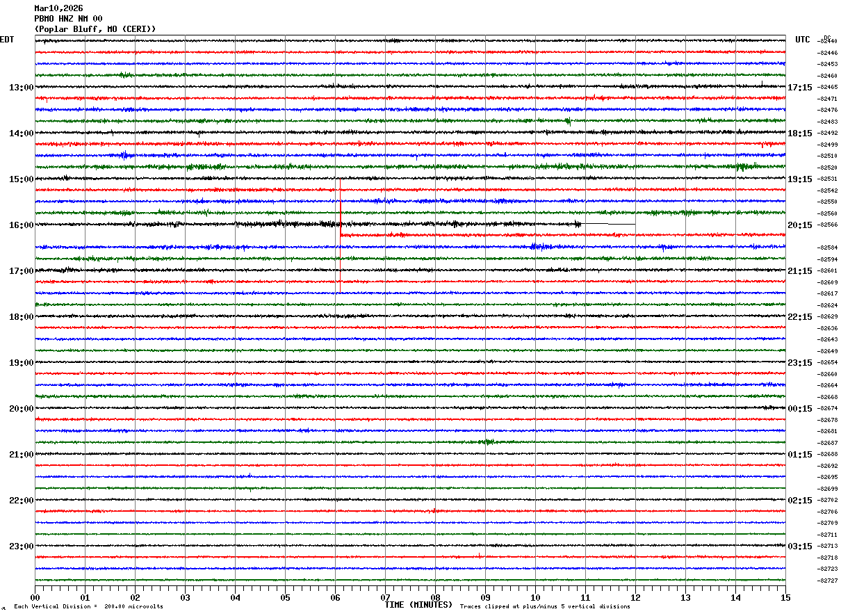The height and width of the screenshot is (616, 841).
Task: Click the DC offset value -82713
Action: coord(828,546)
